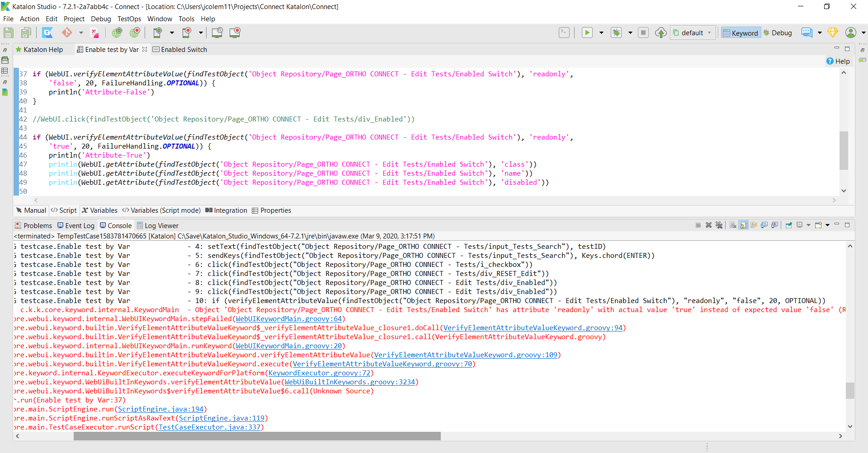Close the Enable test by Var tab
The width and height of the screenshot is (868, 453).
[x=145, y=49]
